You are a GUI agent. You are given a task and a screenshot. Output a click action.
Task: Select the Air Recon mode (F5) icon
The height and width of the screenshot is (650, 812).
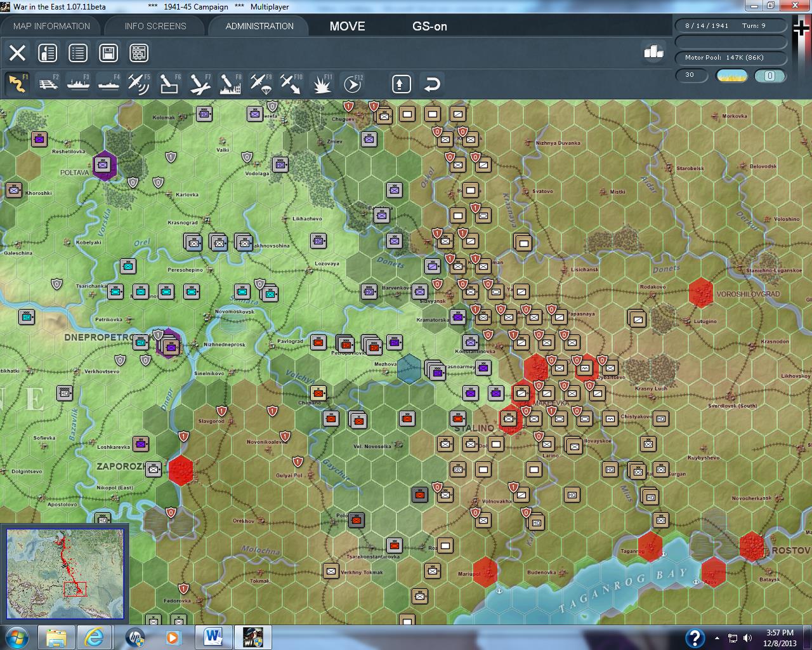[x=139, y=84]
